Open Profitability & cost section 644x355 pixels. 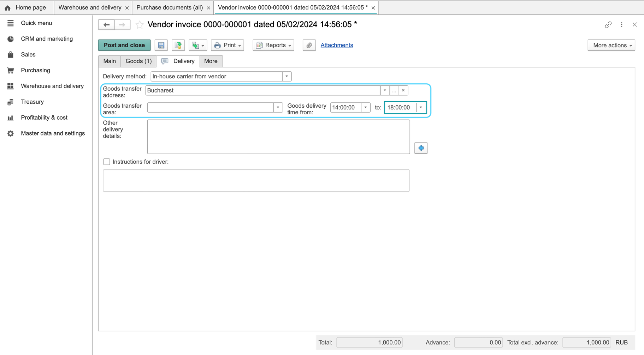[x=44, y=118]
